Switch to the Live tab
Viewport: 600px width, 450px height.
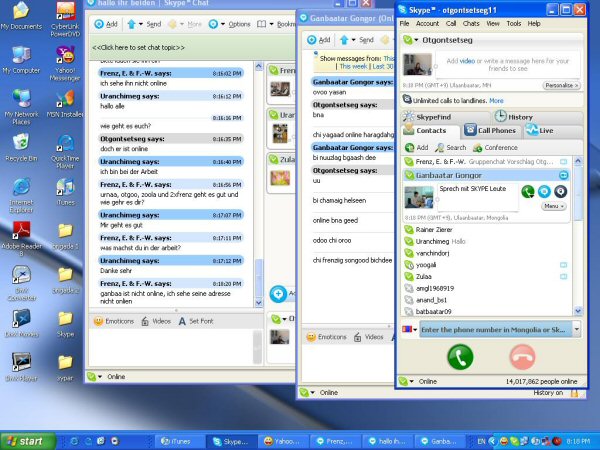click(553, 130)
